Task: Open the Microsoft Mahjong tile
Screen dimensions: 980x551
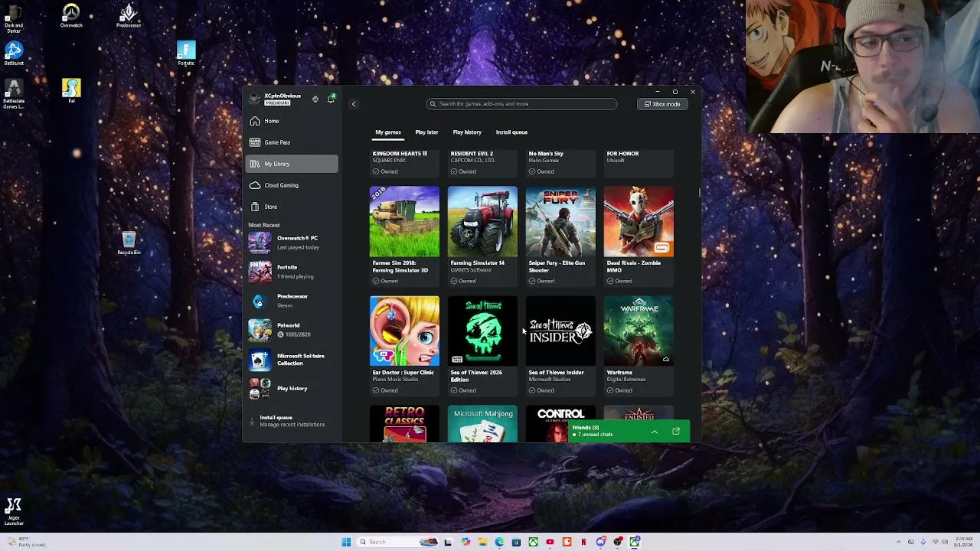Action: click(x=482, y=424)
